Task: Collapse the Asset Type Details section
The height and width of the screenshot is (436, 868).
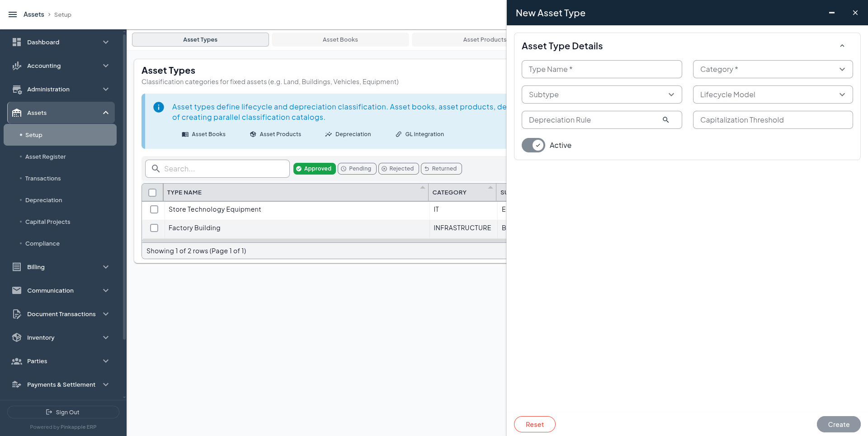Action: 842,46
